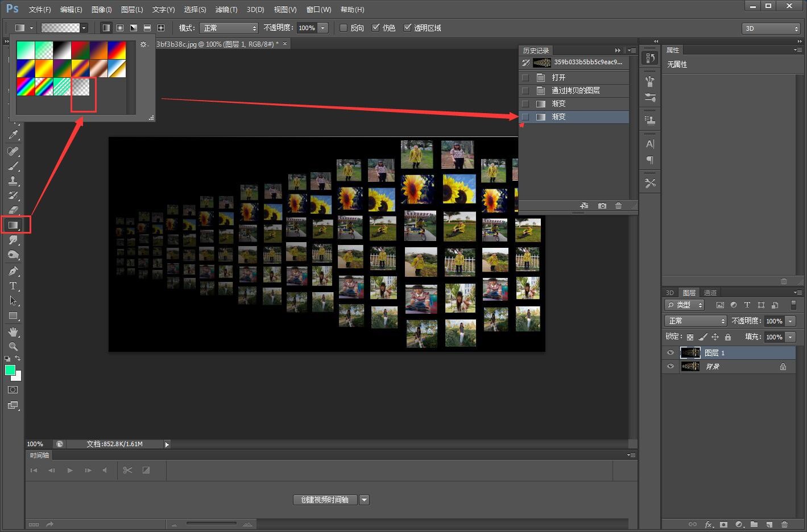This screenshot has height=532, width=807.
Task: Select the Horizontal Type tool
Action: pyautogui.click(x=13, y=286)
